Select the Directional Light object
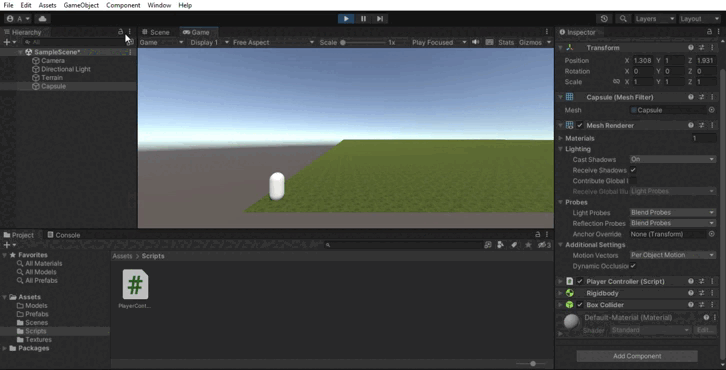This screenshot has height=370, width=726. pyautogui.click(x=66, y=69)
